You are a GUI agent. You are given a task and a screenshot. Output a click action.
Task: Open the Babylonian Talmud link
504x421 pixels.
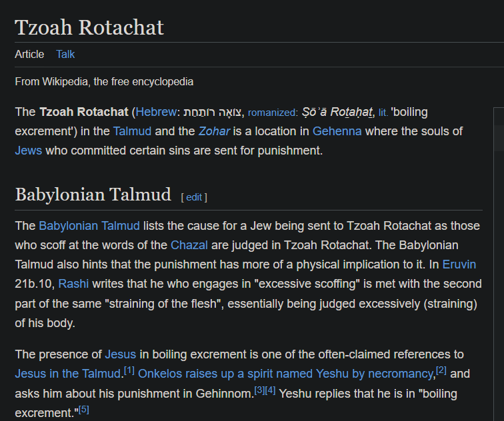tap(89, 226)
